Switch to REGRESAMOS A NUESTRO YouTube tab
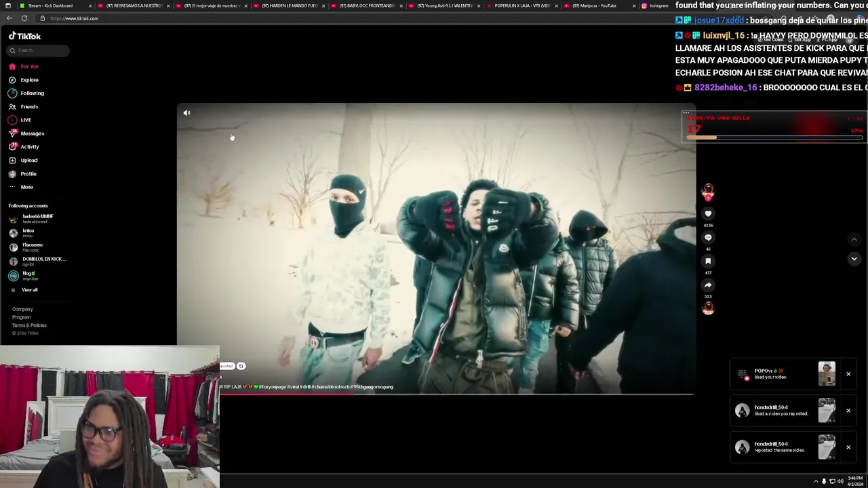Image resolution: width=868 pixels, height=488 pixels. point(134,5)
